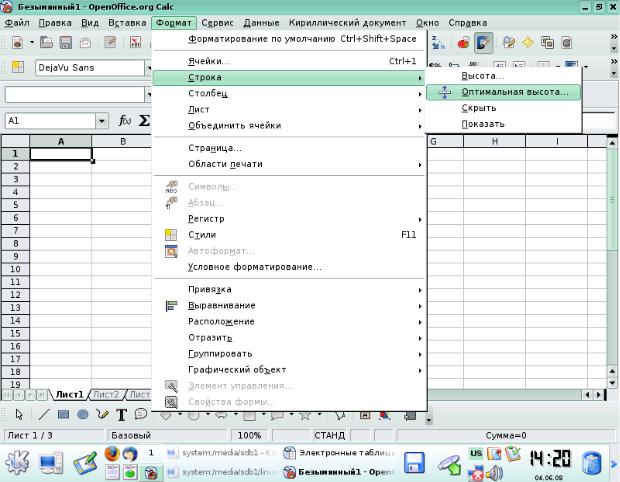Click the Find & Replace toolbar icon
Viewport: 620px width, 482px height.
[508, 42]
